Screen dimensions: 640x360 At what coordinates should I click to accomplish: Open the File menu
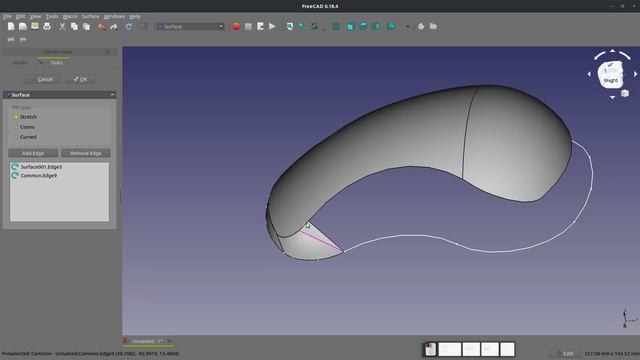pos(7,16)
